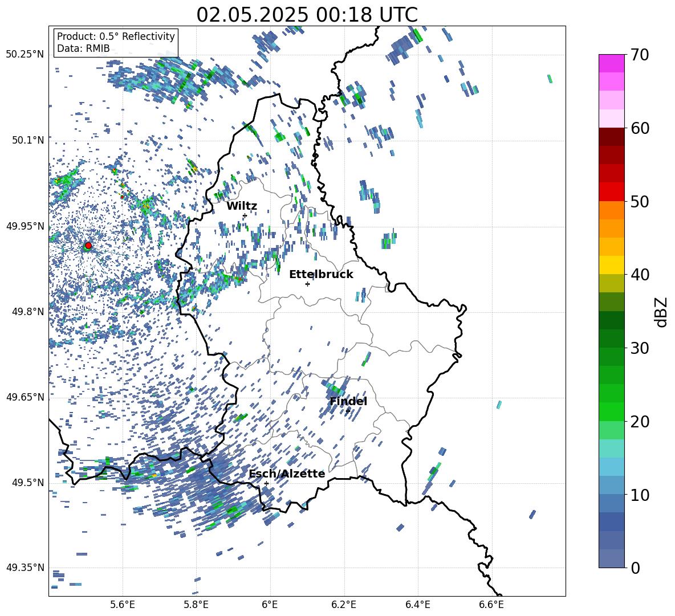Click the 49.65°N latitude label
Viewport: 675px width, 616px height.
tap(25, 397)
